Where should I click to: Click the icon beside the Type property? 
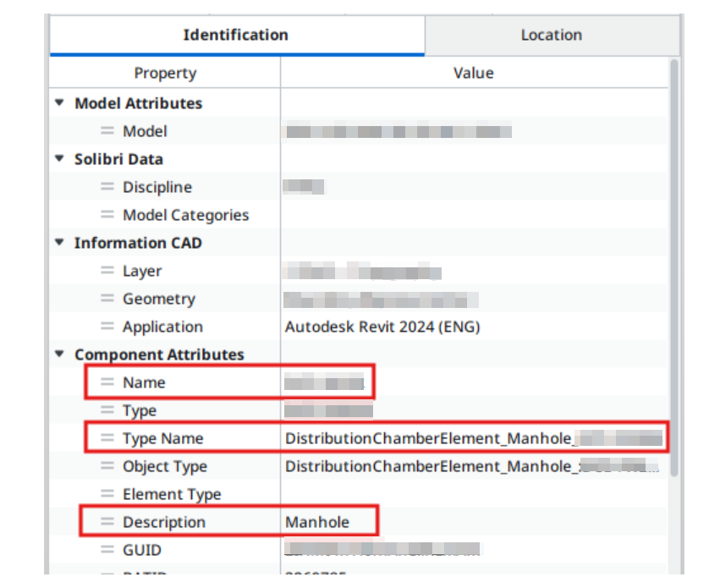click(107, 409)
